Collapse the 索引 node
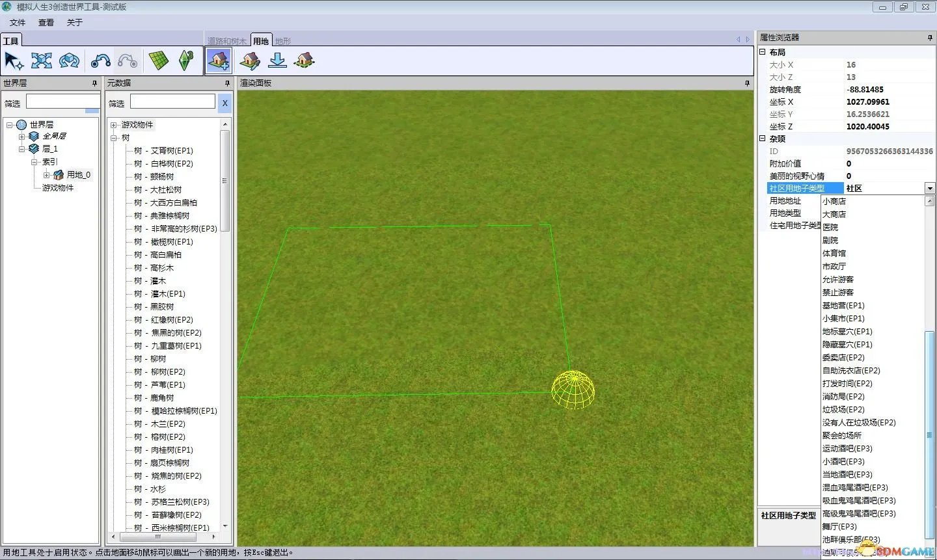937x560 pixels. pyautogui.click(x=34, y=162)
